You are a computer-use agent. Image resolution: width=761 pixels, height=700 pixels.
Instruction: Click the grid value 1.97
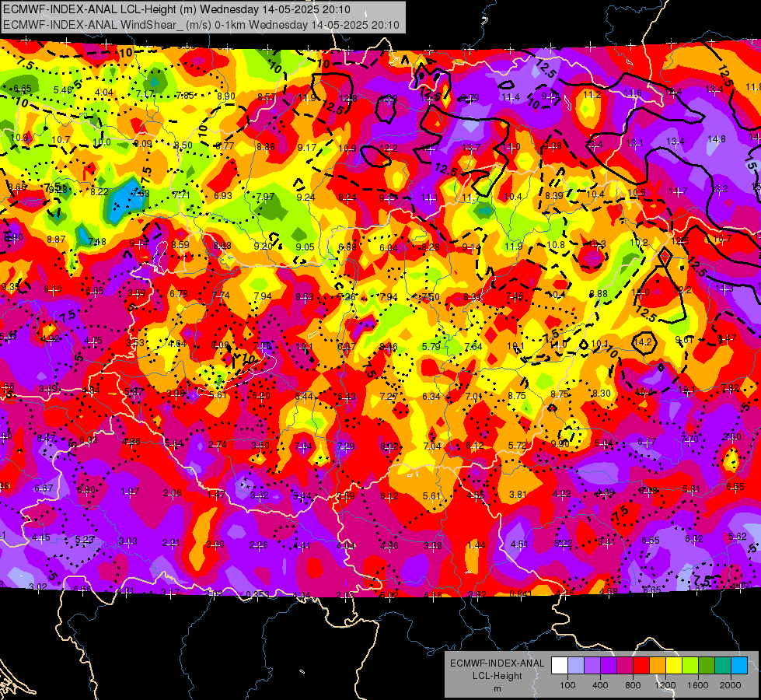[130, 492]
